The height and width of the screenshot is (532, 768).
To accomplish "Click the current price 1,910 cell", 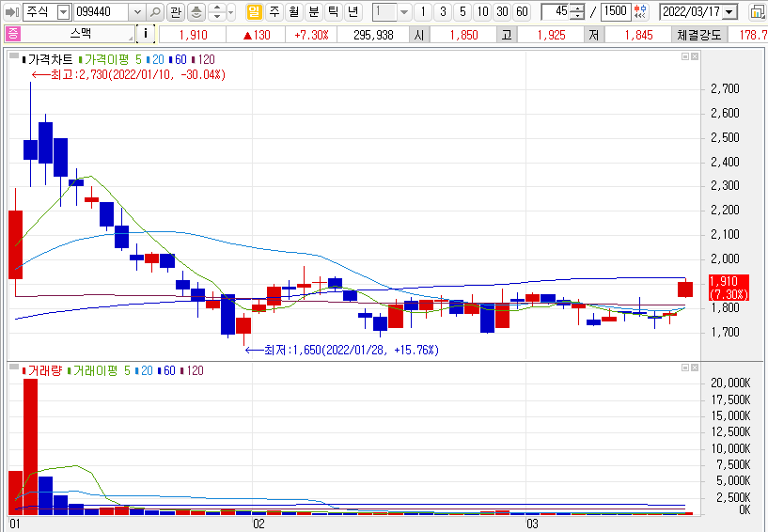I will tap(193, 35).
